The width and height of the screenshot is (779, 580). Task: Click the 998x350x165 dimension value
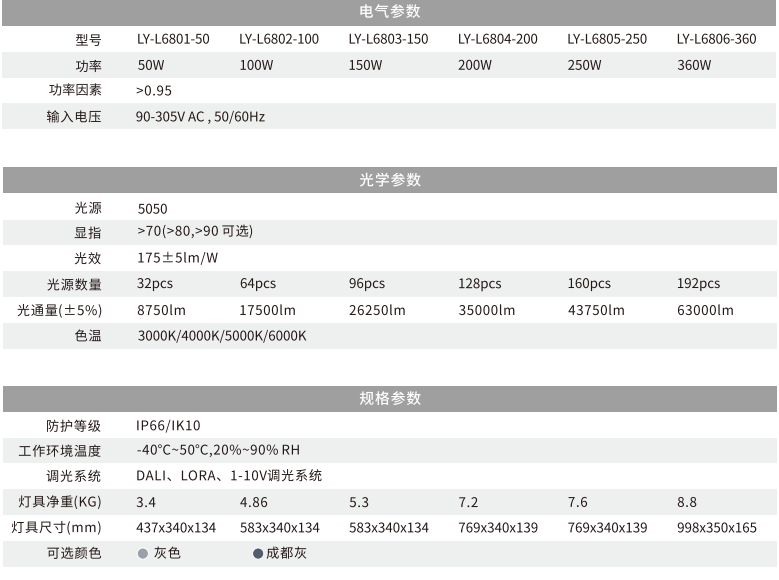[716, 528]
